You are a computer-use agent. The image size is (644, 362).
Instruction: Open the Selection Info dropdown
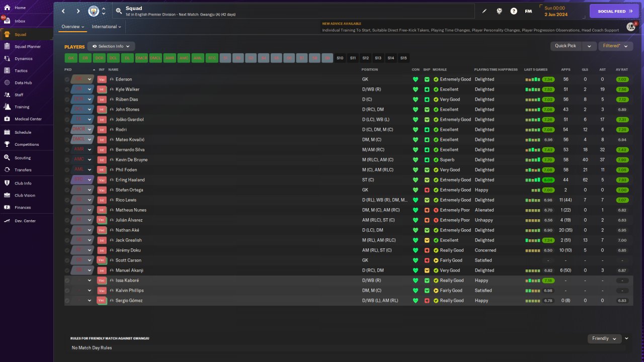tap(111, 46)
